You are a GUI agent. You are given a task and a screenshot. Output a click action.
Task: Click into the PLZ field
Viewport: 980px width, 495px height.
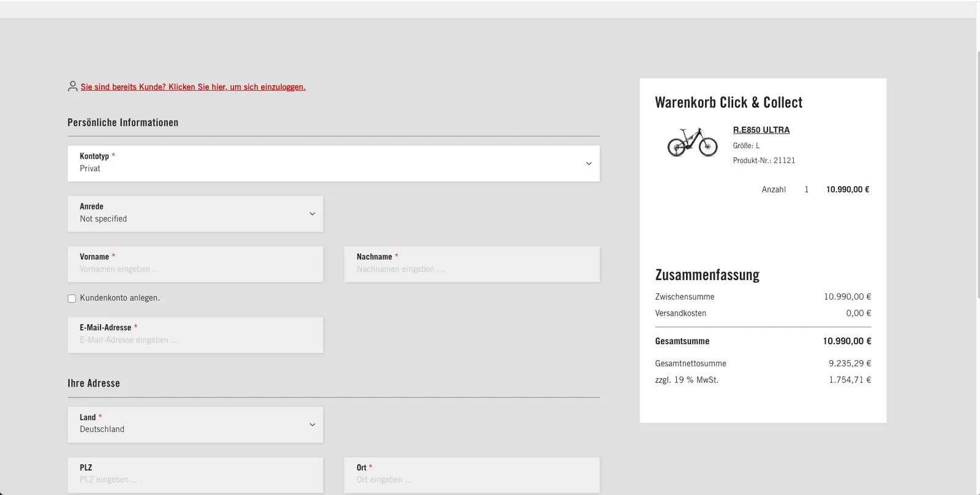pos(195,475)
